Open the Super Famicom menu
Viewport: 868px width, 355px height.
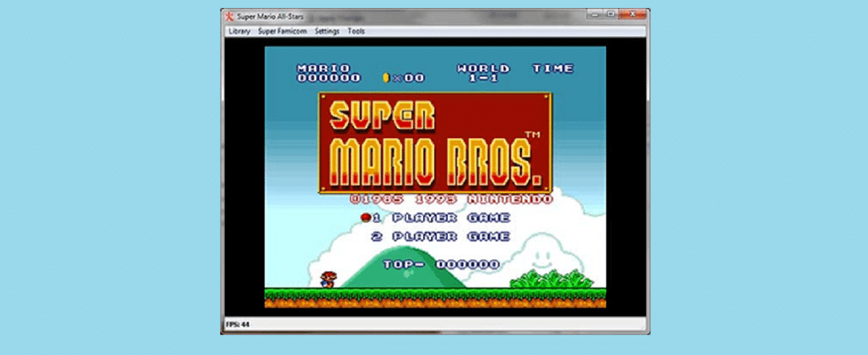[282, 31]
